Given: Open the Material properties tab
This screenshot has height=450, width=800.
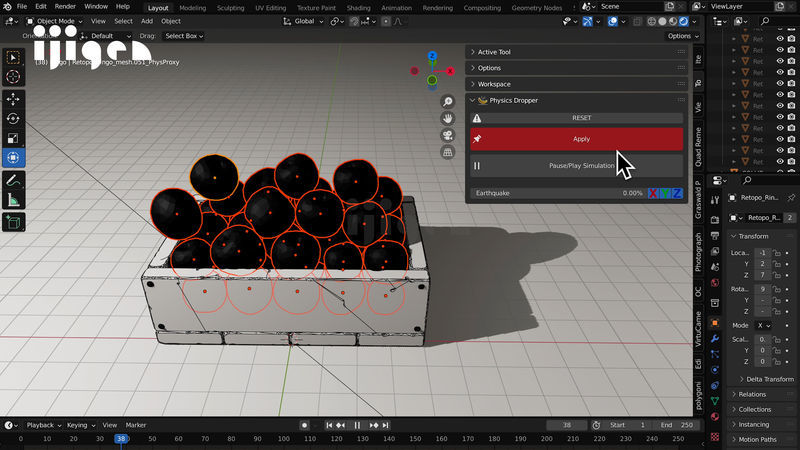Looking at the screenshot, I should click(x=715, y=416).
